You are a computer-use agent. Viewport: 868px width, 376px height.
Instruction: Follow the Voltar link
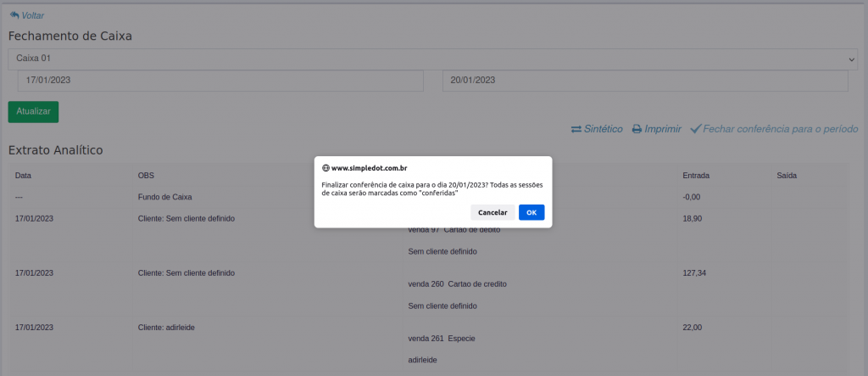coord(32,15)
